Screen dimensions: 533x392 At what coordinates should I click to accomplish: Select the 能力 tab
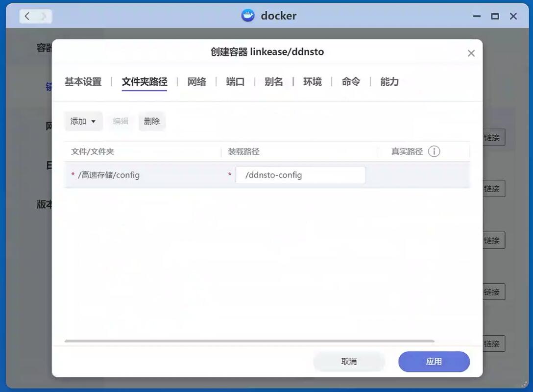(x=389, y=82)
